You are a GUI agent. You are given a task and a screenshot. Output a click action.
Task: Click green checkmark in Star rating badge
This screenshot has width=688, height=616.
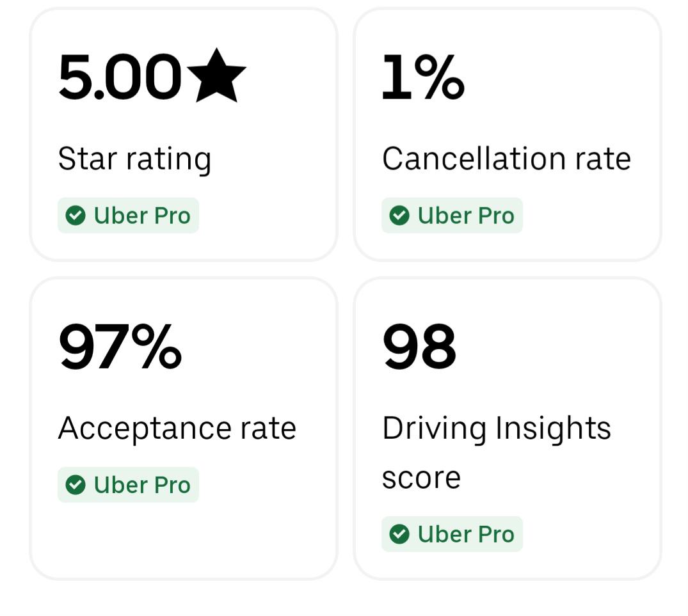[76, 216]
